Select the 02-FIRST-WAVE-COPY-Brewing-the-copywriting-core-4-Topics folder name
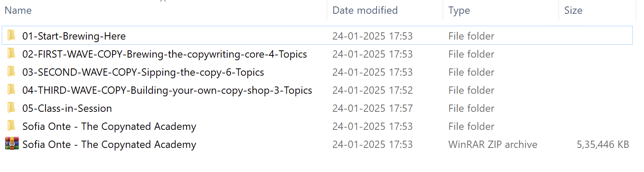The height and width of the screenshot is (172, 644). [x=164, y=54]
